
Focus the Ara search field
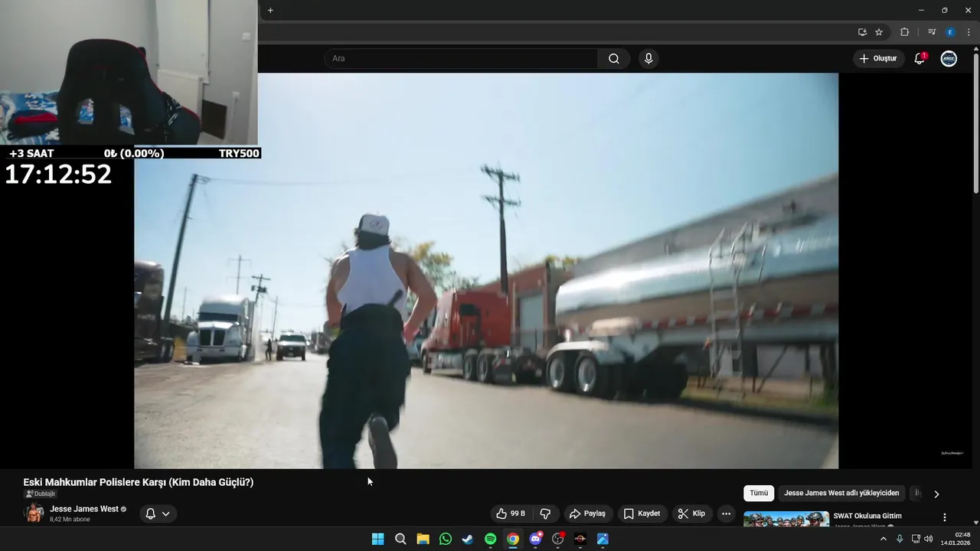click(461, 59)
